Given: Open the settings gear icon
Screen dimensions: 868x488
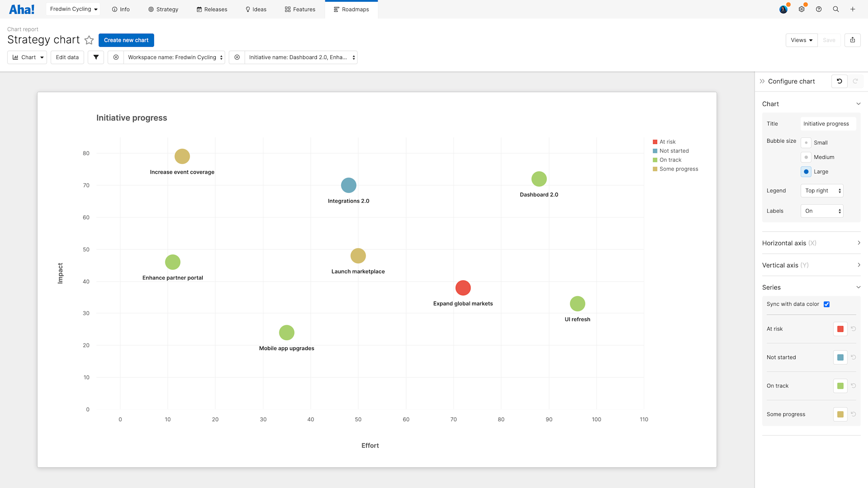Looking at the screenshot, I should [x=802, y=9].
